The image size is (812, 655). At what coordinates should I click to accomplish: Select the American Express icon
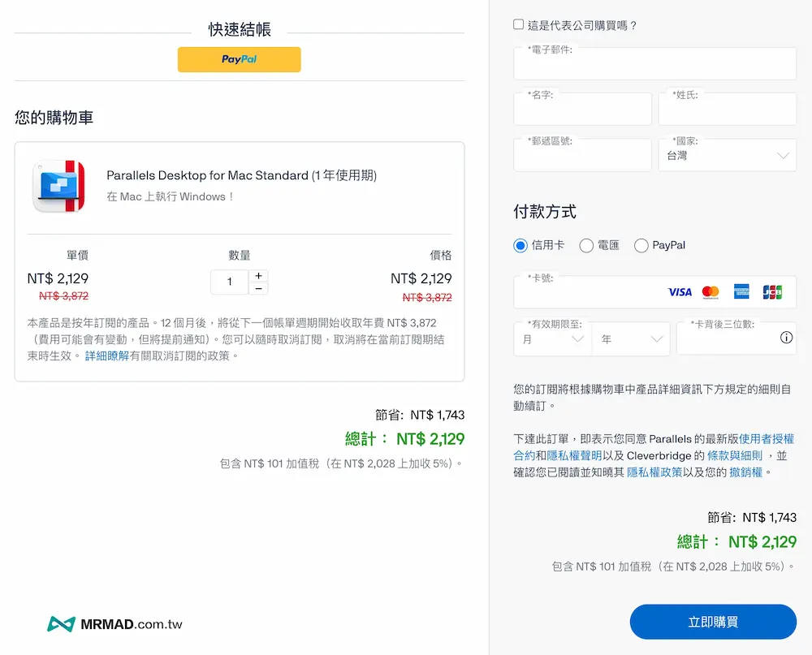click(x=743, y=292)
